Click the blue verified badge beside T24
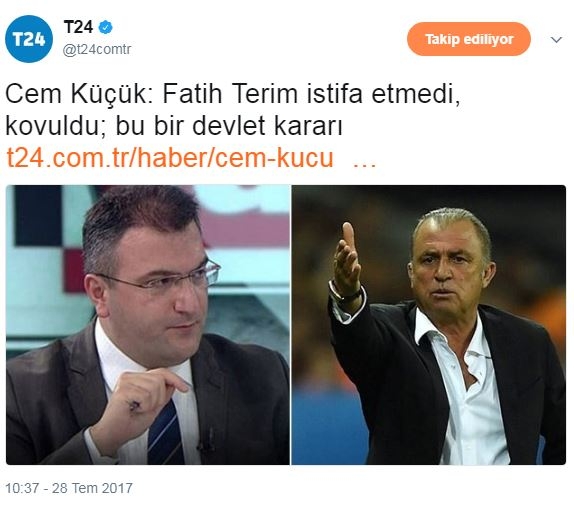 tap(106, 28)
